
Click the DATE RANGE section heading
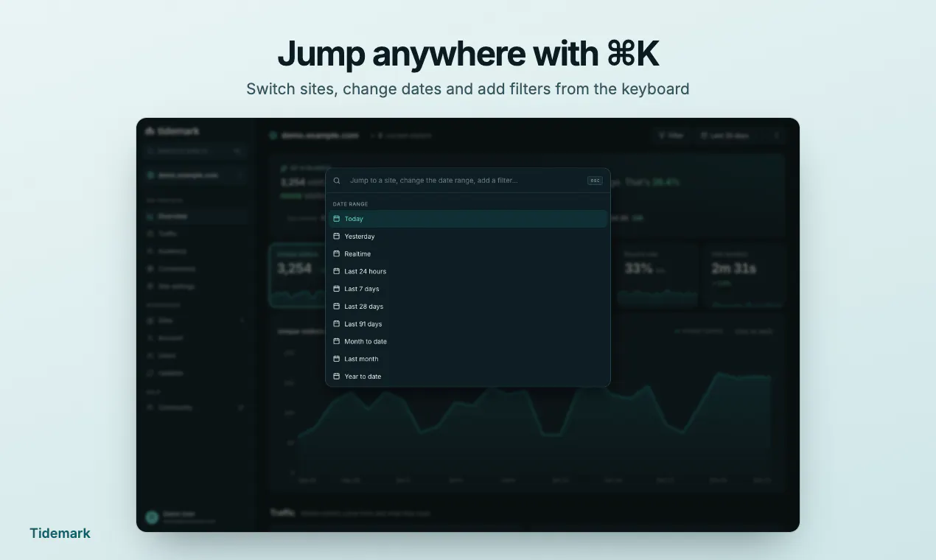pyautogui.click(x=350, y=204)
